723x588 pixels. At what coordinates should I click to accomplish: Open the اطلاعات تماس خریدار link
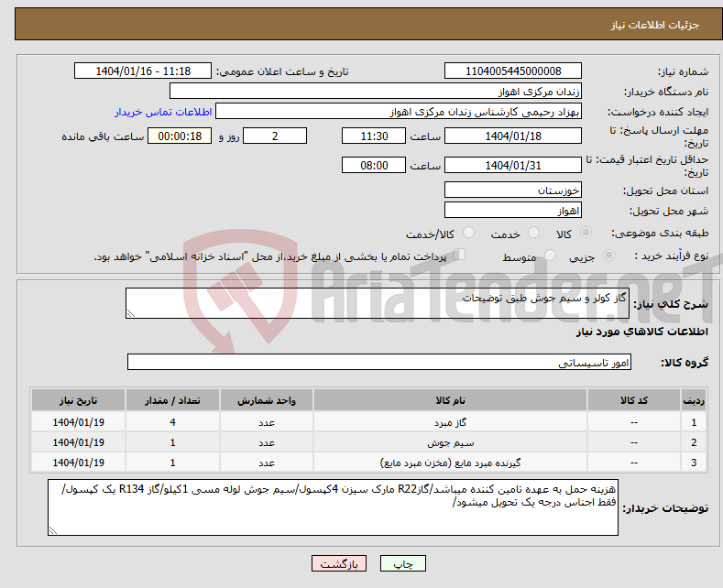pyautogui.click(x=163, y=112)
